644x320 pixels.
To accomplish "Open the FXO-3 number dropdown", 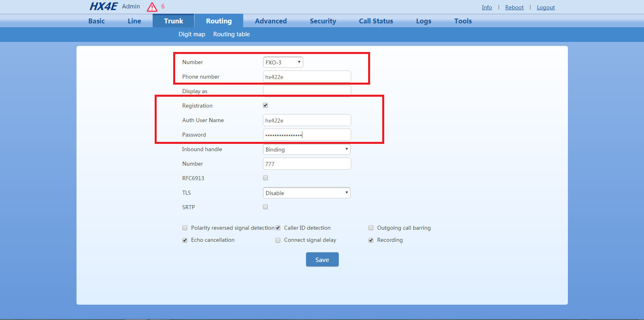I will [x=283, y=62].
